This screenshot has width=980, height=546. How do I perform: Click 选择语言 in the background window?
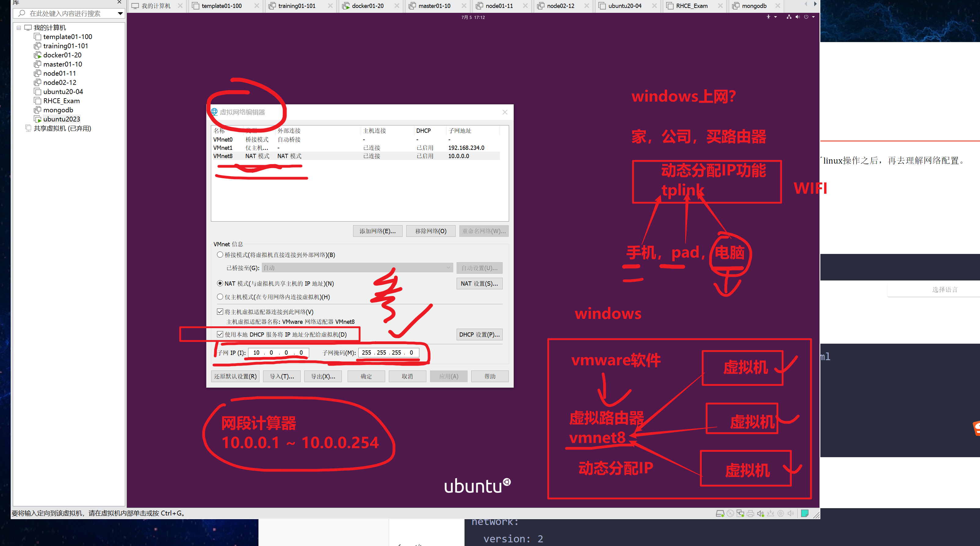click(945, 290)
